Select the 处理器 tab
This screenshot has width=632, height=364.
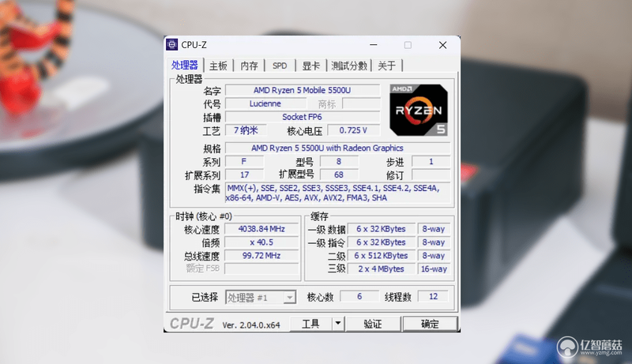pos(185,66)
